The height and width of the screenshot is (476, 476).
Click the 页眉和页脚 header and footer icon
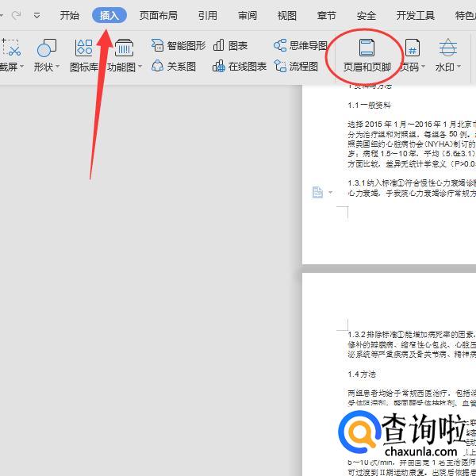coord(366,48)
